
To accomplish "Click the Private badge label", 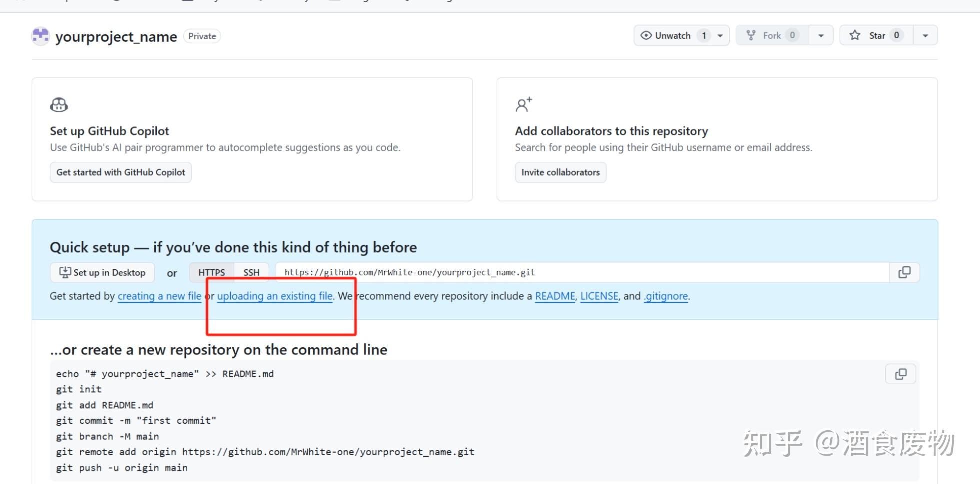I will tap(201, 36).
